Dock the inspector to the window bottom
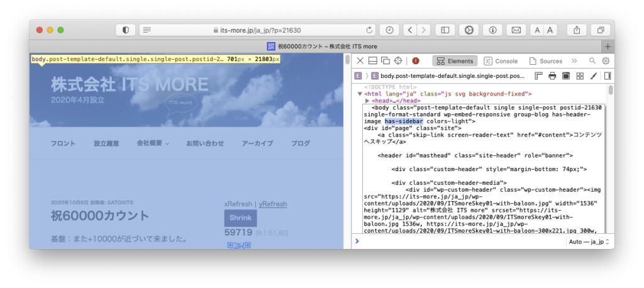 pyautogui.click(x=372, y=61)
